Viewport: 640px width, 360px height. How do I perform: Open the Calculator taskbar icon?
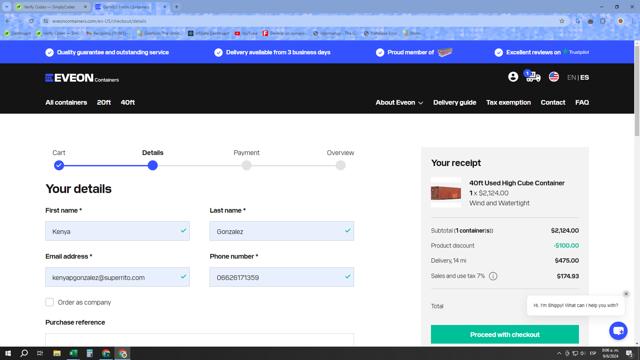[x=90, y=353]
